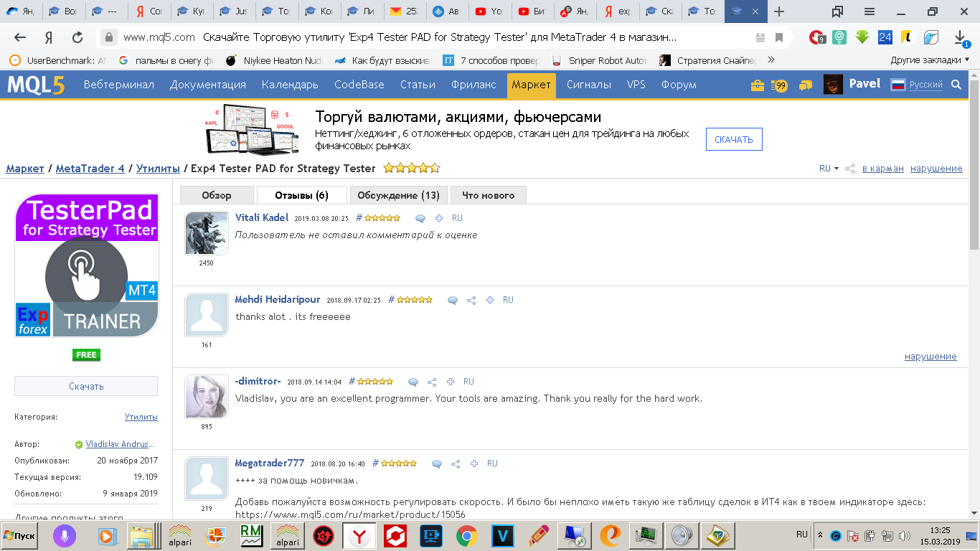The width and height of the screenshot is (980, 551).
Task: Open the green lightbulb extension
Action: pos(839,37)
